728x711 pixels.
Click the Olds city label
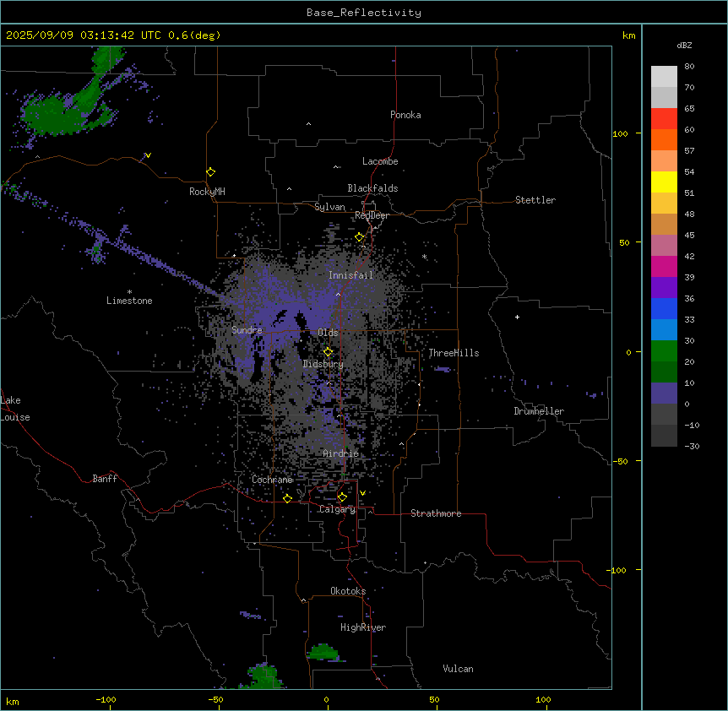(328, 333)
